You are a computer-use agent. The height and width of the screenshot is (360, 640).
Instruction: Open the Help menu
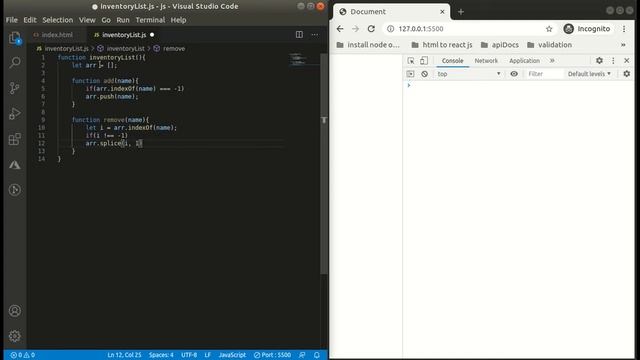tap(178, 20)
